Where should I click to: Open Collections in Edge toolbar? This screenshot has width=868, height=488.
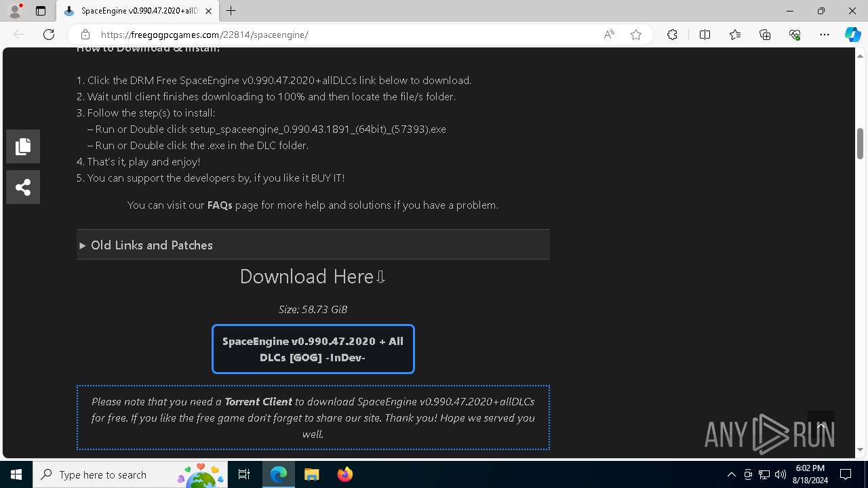[765, 35]
